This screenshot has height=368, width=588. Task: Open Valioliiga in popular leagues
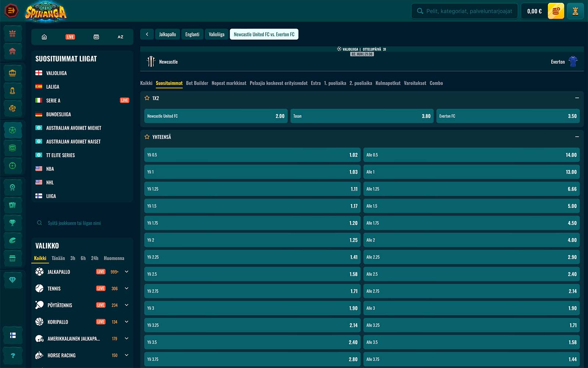[x=57, y=73]
